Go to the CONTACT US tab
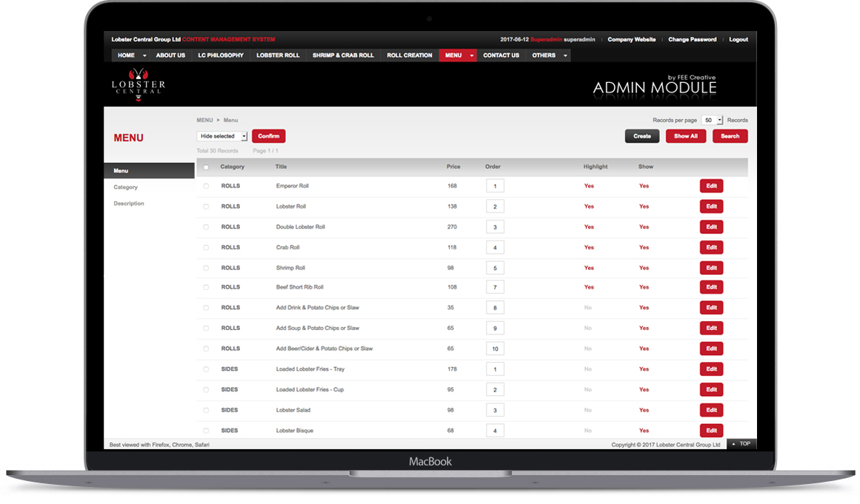The image size is (860, 504). point(501,56)
